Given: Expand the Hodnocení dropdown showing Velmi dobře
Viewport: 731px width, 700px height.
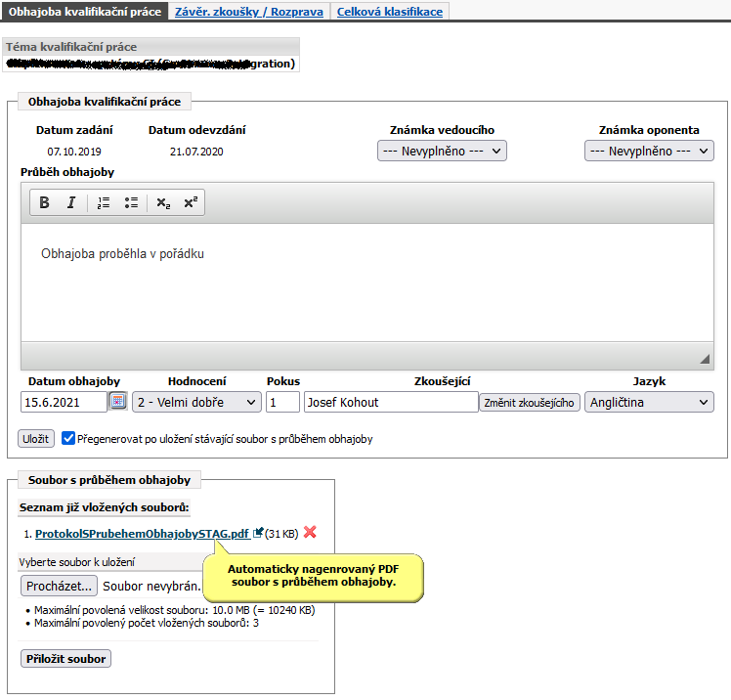Looking at the screenshot, I should tap(196, 402).
